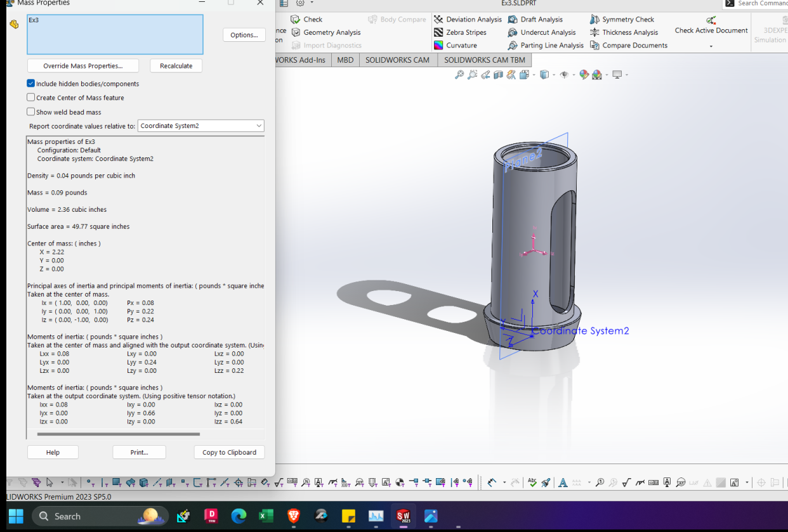Click Edit Appearance icon in view toolbar
This screenshot has height=532, width=788.
click(x=584, y=75)
